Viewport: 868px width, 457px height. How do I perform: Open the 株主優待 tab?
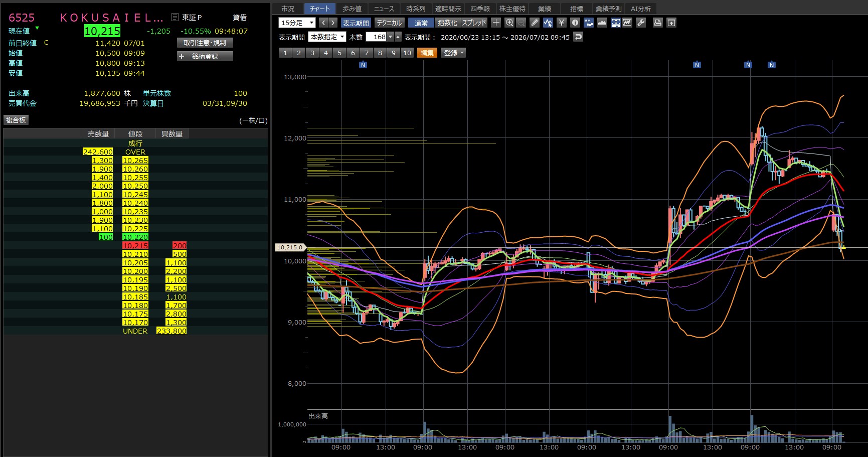(512, 9)
